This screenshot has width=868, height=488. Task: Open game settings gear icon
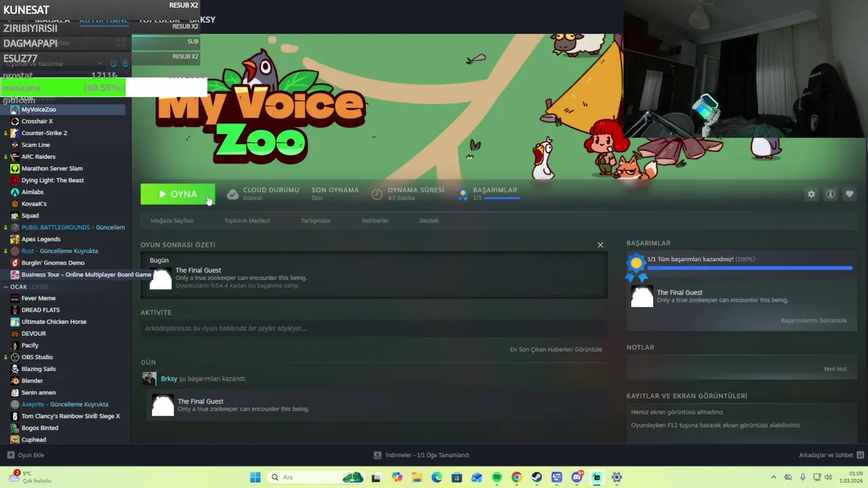coord(811,194)
